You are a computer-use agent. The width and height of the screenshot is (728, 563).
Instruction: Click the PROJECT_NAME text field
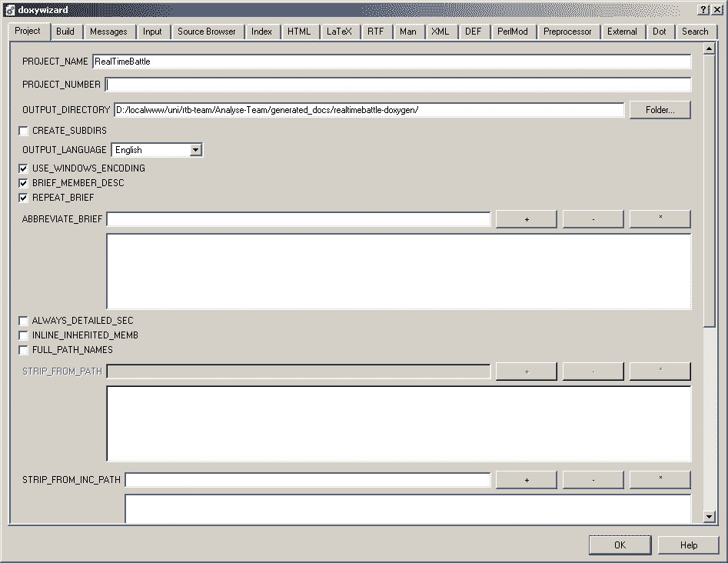coord(392,62)
